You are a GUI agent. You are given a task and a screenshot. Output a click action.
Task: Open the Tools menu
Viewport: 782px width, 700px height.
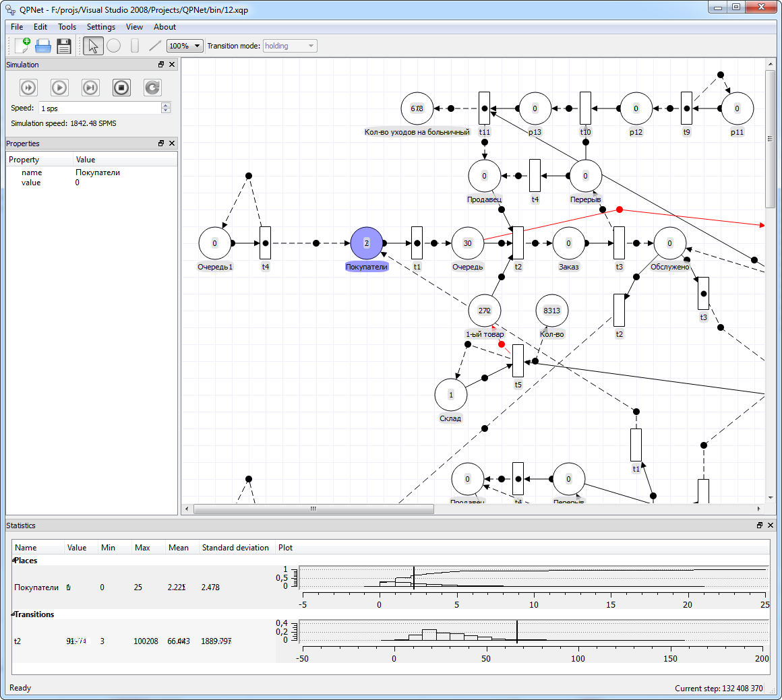click(67, 27)
